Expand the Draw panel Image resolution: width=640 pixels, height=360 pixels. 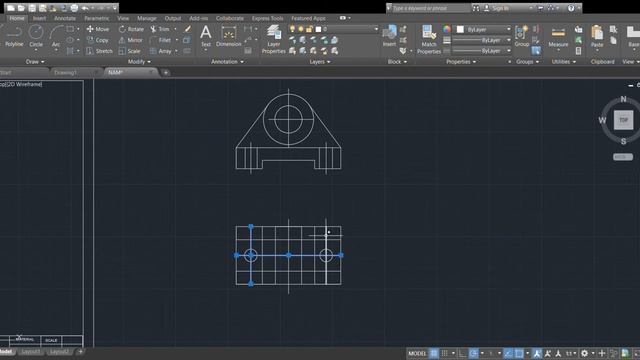[x=35, y=62]
